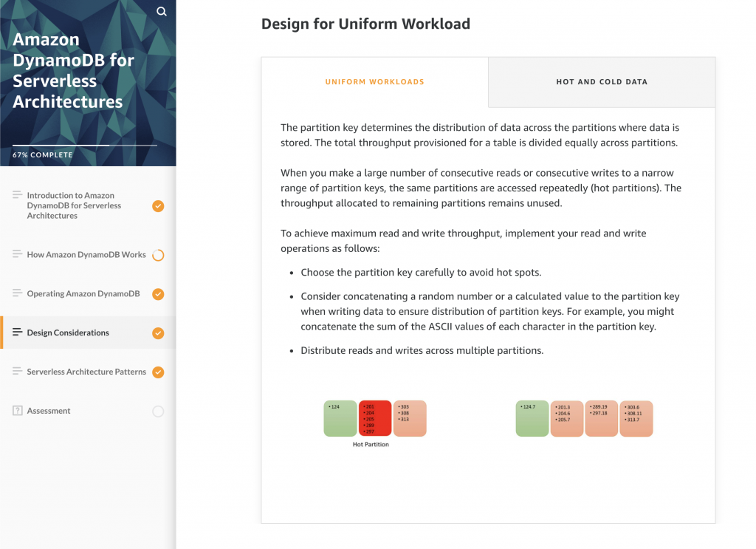Switch to the Hot and Cold Data tab
Viewport: 756px width, 549px height.
point(602,82)
